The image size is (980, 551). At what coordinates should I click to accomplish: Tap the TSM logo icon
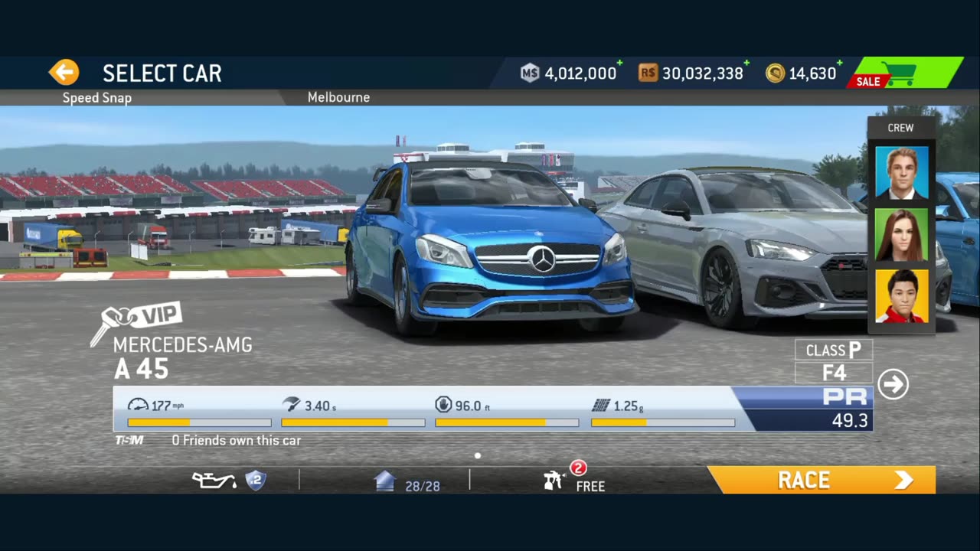(129, 440)
